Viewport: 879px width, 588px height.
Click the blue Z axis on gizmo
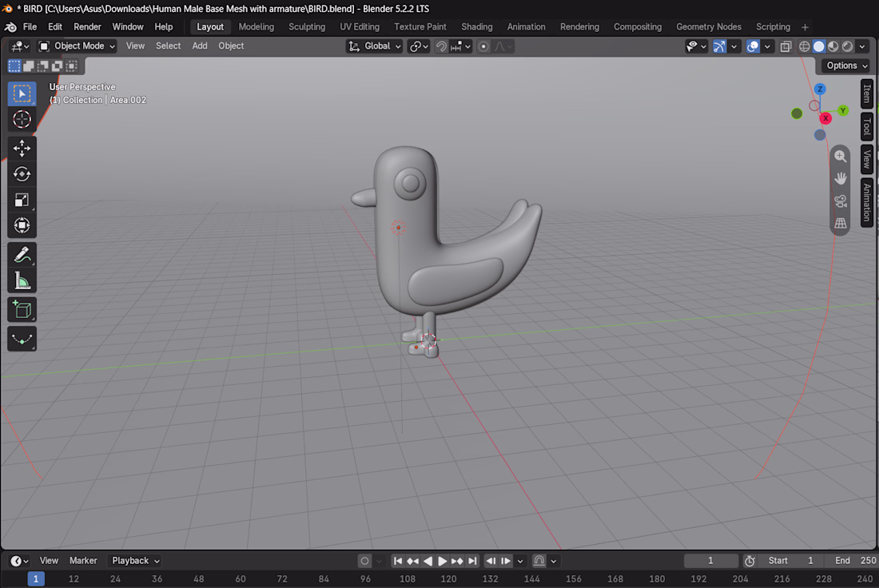(x=820, y=89)
